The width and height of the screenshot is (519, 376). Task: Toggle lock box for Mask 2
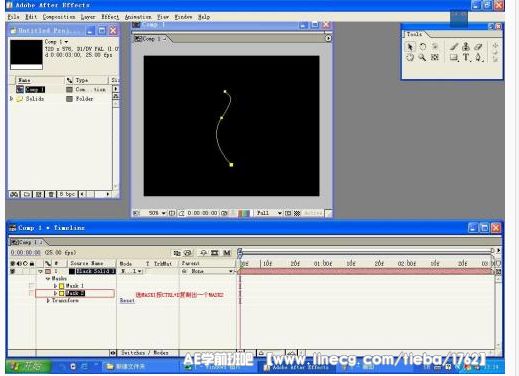click(x=31, y=293)
